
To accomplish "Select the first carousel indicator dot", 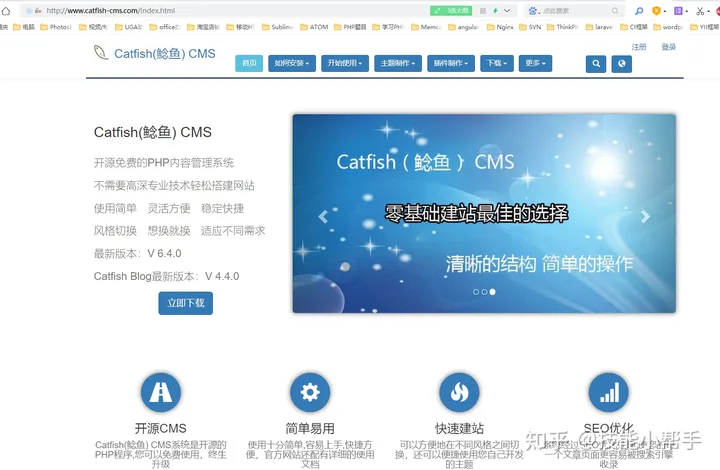I will click(x=476, y=292).
